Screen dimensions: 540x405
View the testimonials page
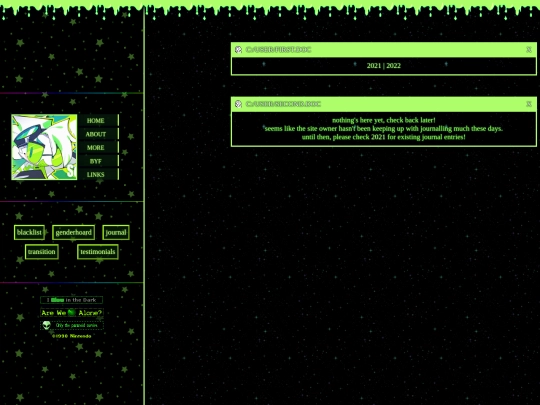(x=98, y=252)
